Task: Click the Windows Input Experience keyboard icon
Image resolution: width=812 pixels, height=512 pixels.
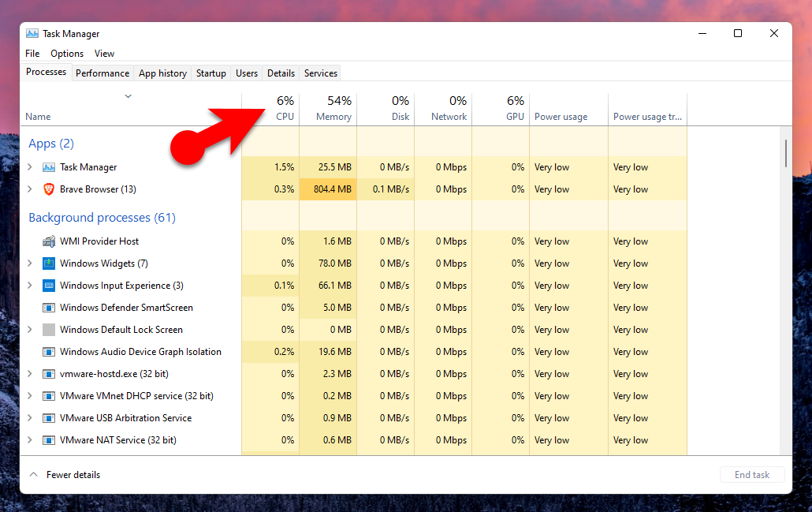Action: (x=49, y=286)
